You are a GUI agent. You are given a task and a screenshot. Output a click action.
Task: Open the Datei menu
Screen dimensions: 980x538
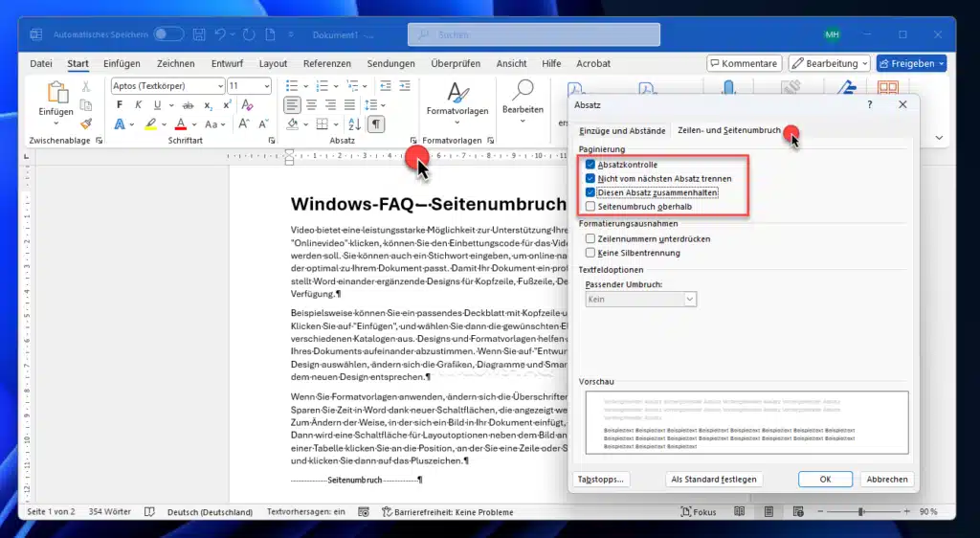(41, 64)
